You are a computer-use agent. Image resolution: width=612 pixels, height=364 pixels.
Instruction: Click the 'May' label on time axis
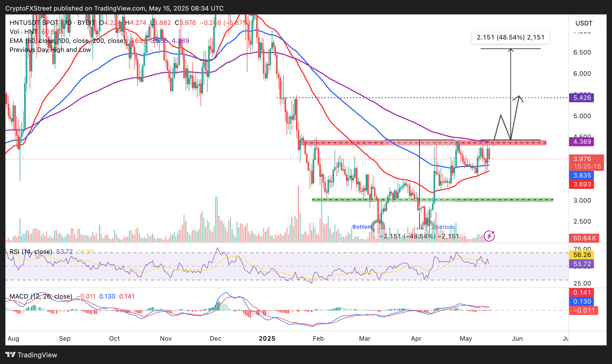(466, 339)
